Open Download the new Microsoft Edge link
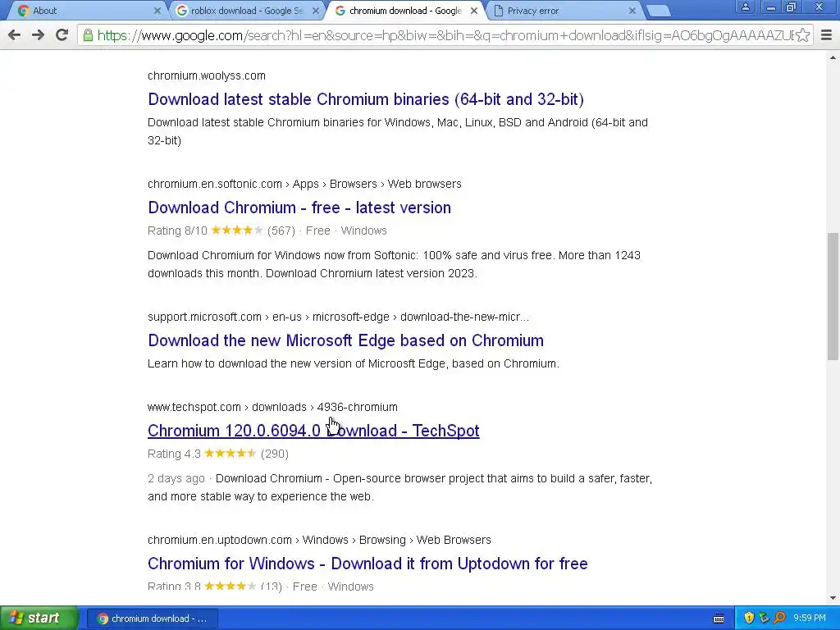 345,340
